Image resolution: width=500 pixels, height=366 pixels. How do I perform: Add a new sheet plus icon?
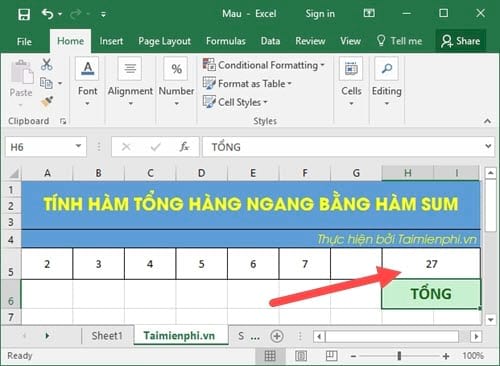pos(277,336)
